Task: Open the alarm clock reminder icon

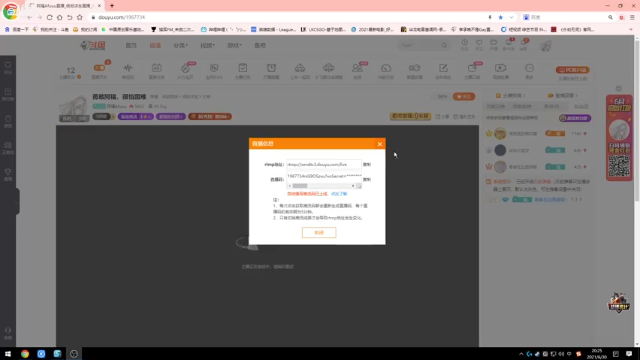Action: coord(271,68)
